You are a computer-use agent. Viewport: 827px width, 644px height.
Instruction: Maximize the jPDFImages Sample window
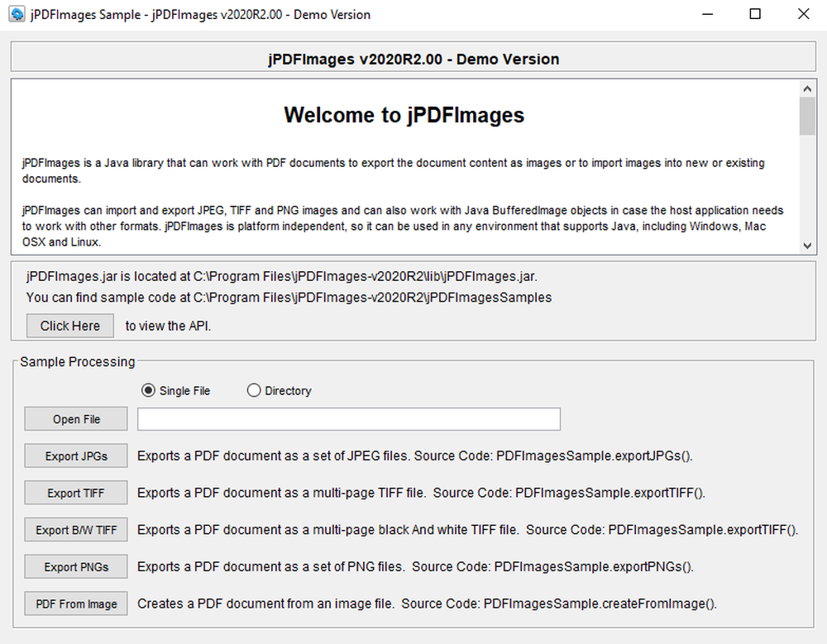pyautogui.click(x=755, y=14)
